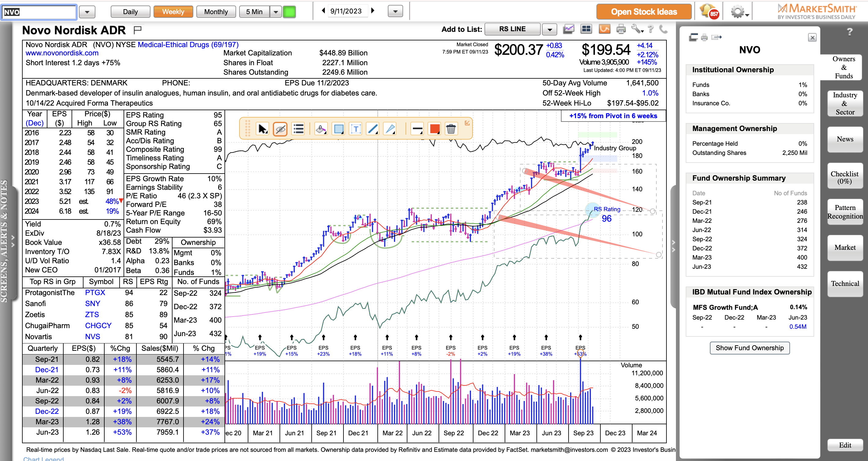Click the RS LINE add-to-list button
This screenshot has width=868, height=461.
coord(512,29)
